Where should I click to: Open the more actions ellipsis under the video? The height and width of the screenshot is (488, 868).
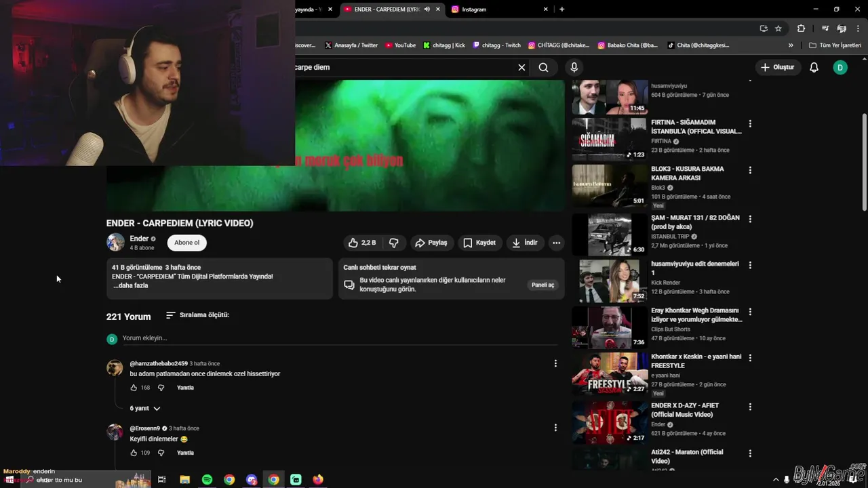click(556, 243)
